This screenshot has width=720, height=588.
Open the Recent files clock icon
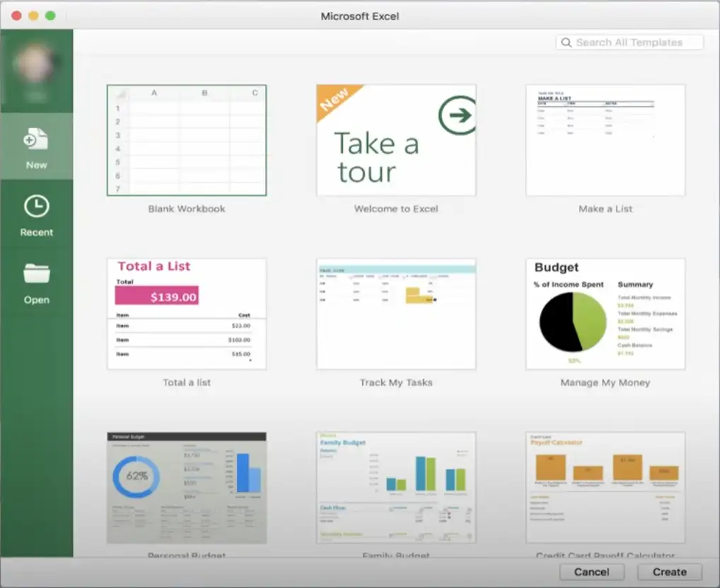tap(36, 206)
